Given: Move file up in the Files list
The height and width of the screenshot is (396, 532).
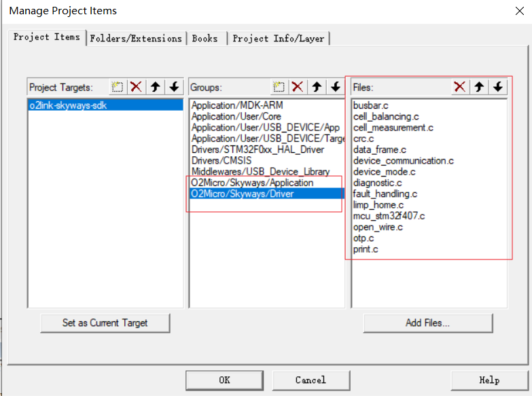Looking at the screenshot, I should pyautogui.click(x=479, y=87).
